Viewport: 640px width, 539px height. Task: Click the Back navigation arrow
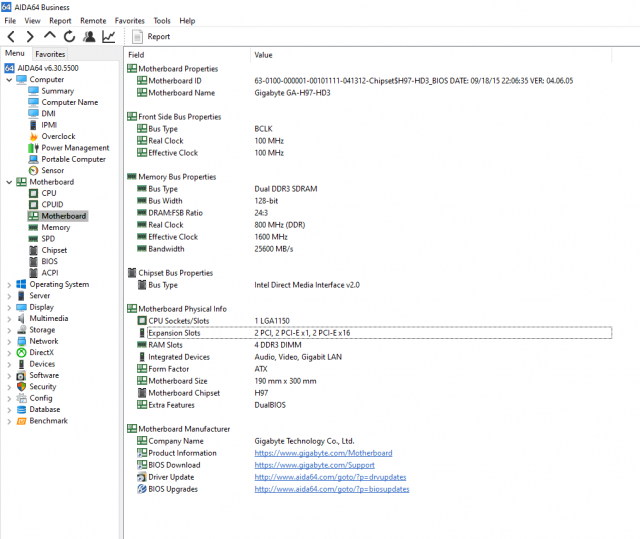[11, 37]
